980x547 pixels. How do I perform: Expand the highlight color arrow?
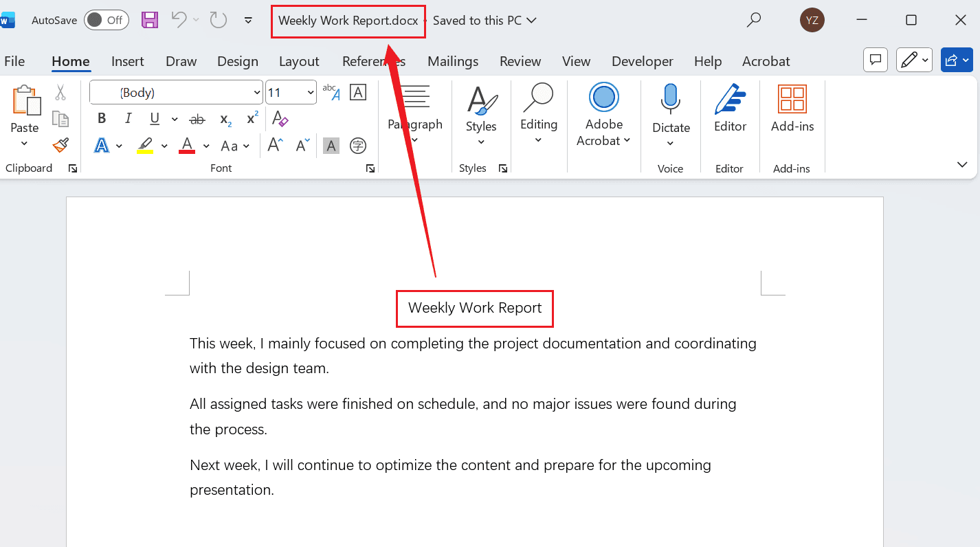(x=164, y=146)
